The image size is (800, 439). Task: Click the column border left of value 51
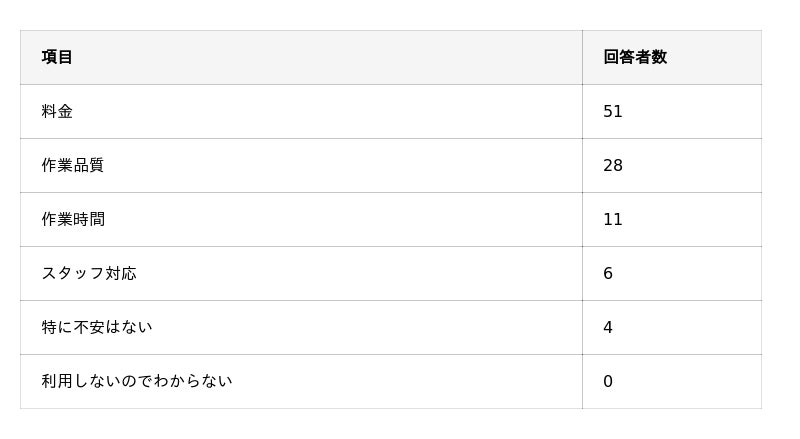pyautogui.click(x=582, y=111)
